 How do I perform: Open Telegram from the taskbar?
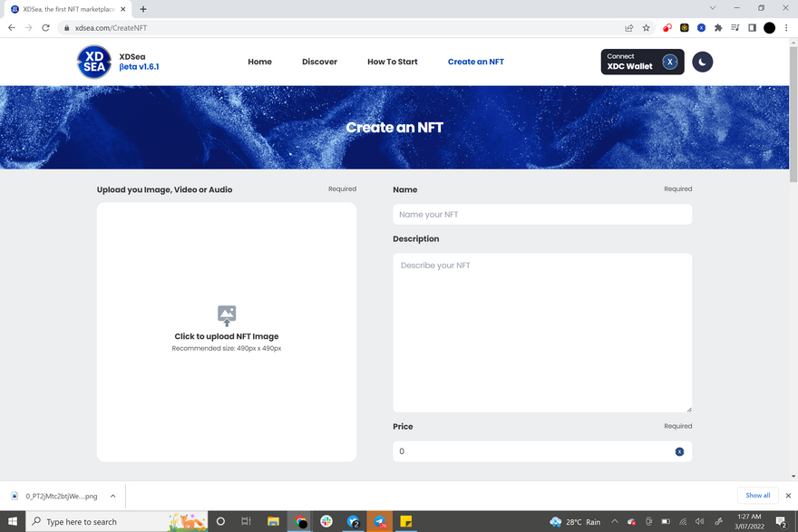[x=380, y=522]
